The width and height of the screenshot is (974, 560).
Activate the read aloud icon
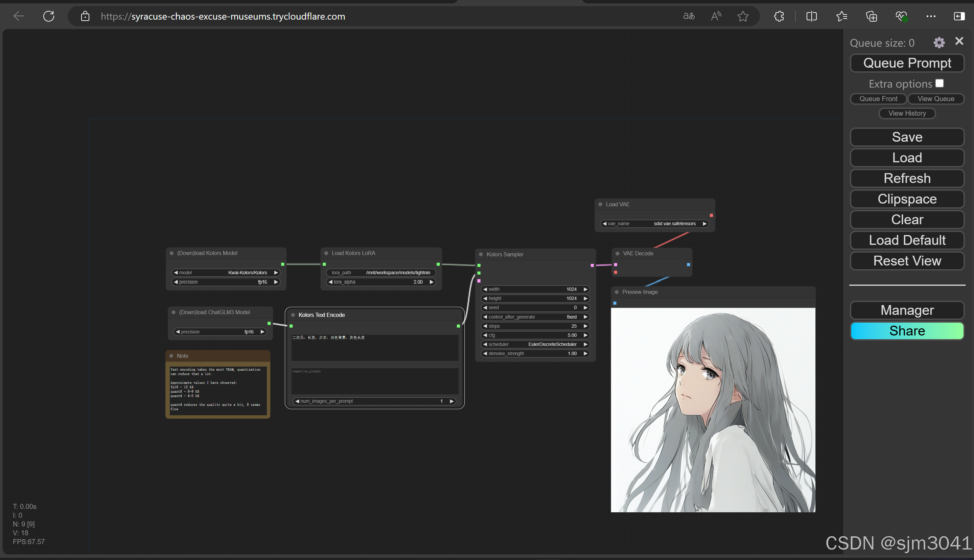point(716,16)
